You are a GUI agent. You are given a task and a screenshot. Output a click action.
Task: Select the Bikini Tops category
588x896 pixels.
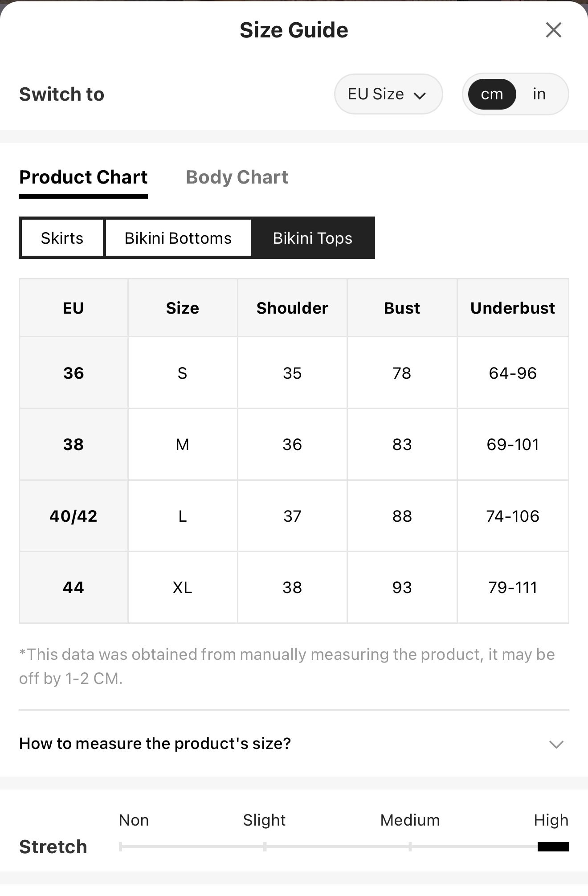(x=313, y=238)
